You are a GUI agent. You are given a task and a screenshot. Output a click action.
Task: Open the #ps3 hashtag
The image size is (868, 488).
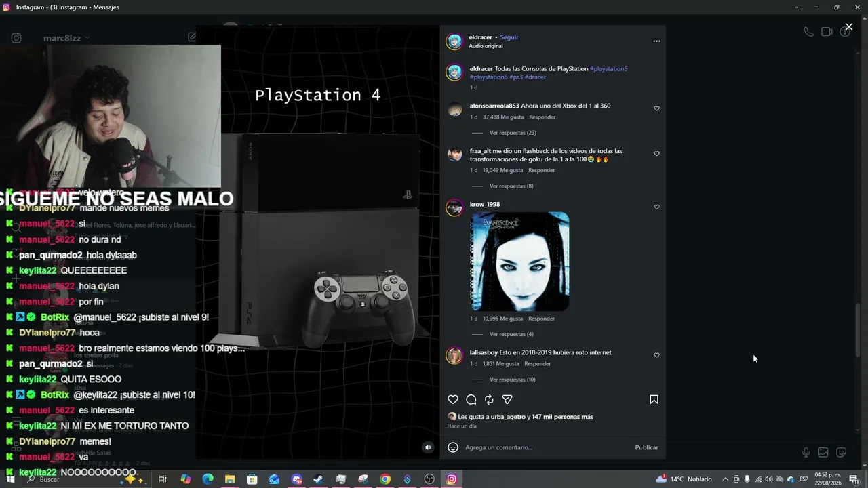point(515,77)
